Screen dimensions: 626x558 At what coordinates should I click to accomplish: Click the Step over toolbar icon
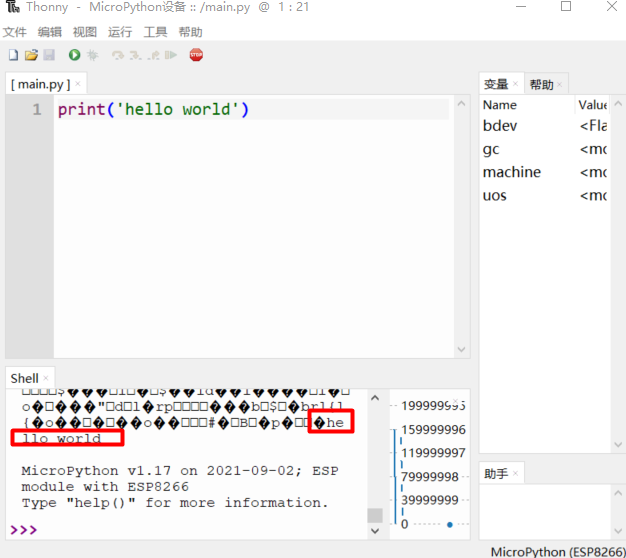pos(118,55)
